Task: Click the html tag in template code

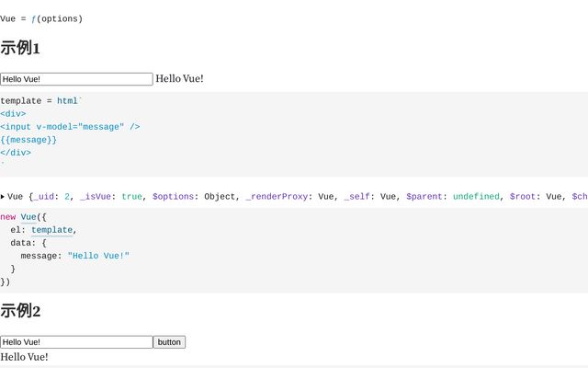Action: [x=67, y=101]
